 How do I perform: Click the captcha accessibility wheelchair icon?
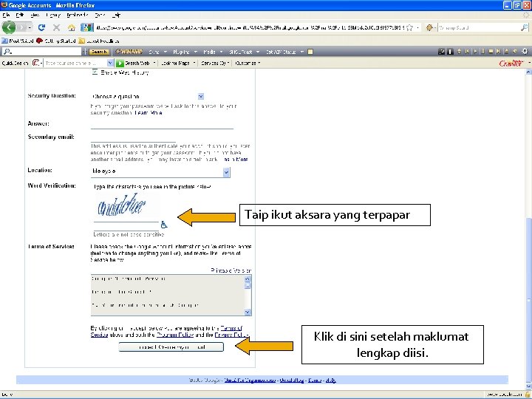pyautogui.click(x=164, y=225)
